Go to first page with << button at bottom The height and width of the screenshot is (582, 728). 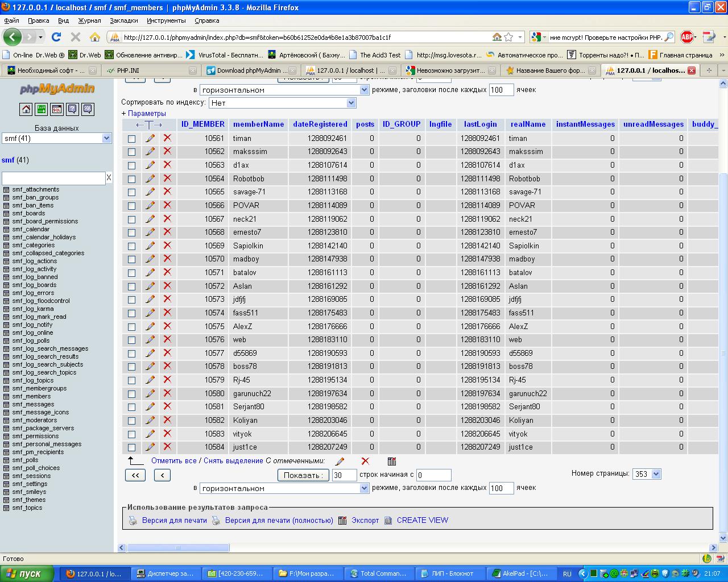click(135, 475)
